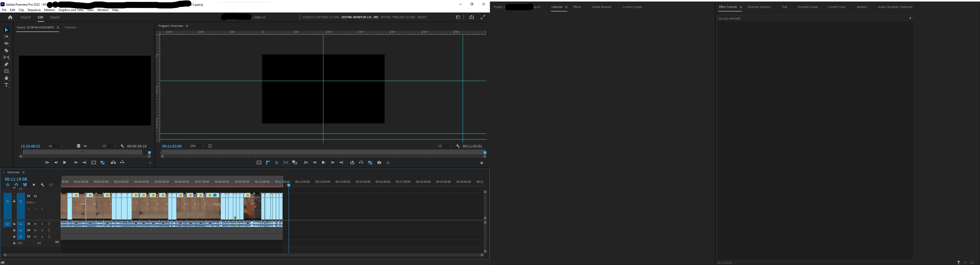Mute audio track A1

tap(35, 224)
